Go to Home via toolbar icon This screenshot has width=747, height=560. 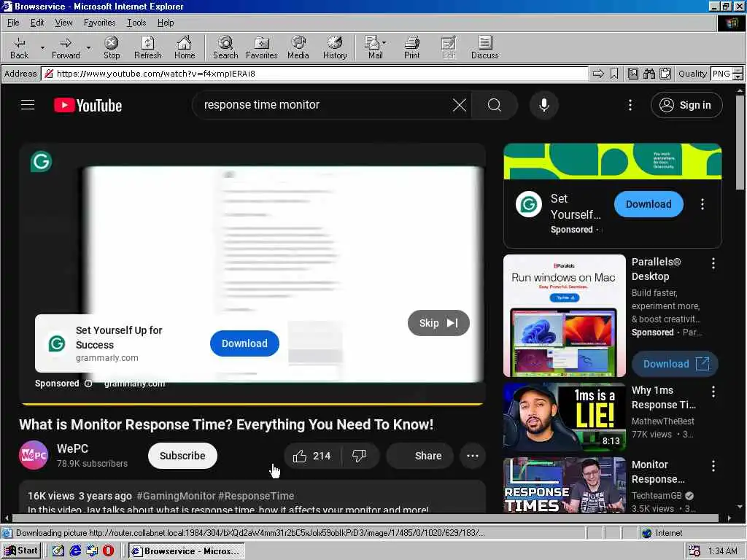185,47
